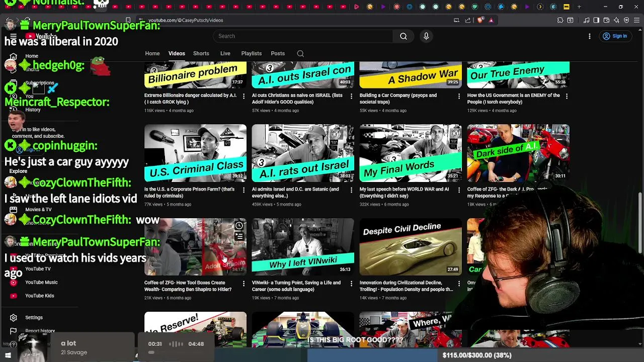Open the Brave Rewards triangle icon
Viewport: 644px width, 362px height.
click(x=491, y=20)
